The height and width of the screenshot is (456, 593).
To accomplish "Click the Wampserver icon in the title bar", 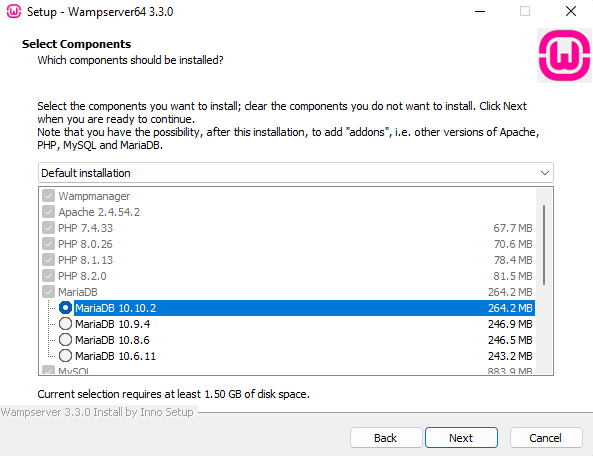I will click(x=14, y=11).
